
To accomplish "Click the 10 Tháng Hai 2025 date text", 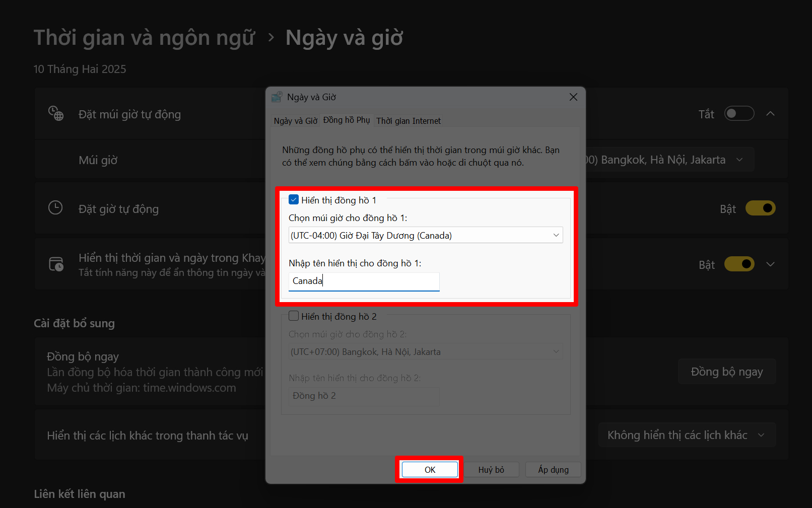I will tap(80, 69).
